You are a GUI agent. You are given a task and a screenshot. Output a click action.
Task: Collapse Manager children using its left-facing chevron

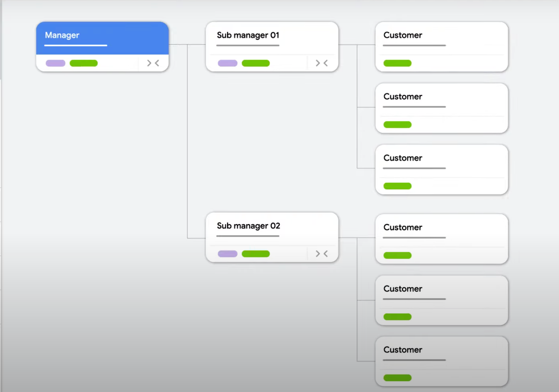(156, 63)
